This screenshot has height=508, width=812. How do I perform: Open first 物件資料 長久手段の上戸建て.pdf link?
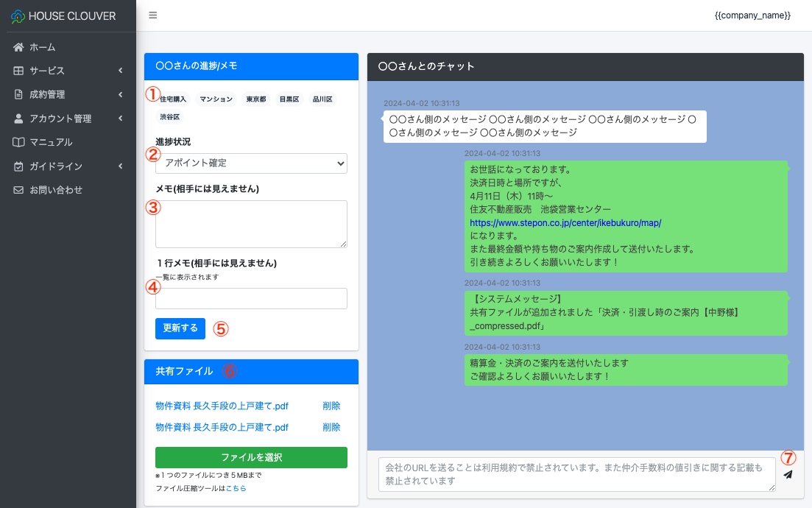tap(222, 406)
